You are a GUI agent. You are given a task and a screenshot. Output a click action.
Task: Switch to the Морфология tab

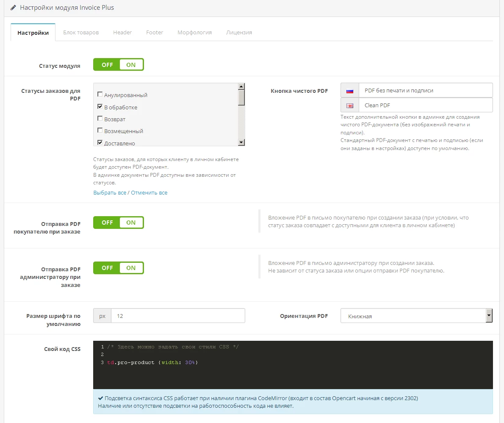click(194, 33)
